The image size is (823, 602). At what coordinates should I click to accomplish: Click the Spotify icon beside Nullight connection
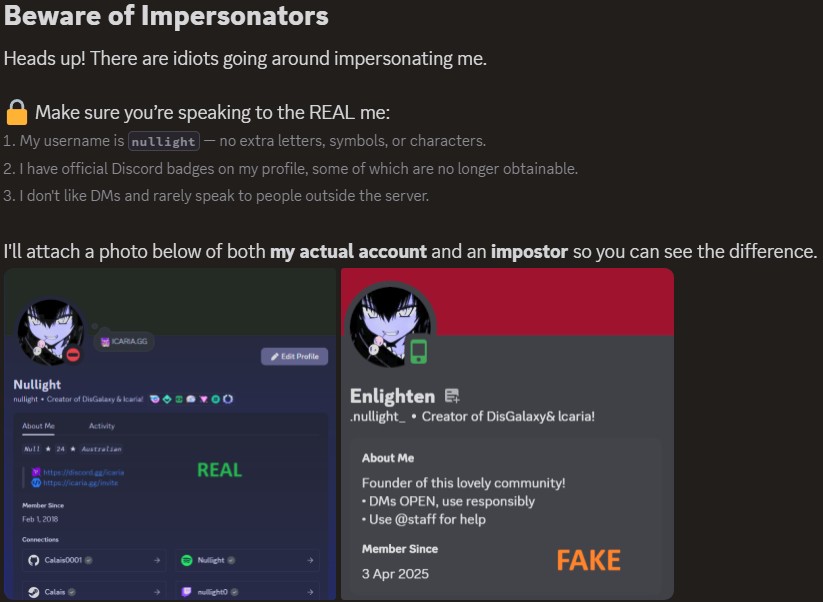(x=186, y=561)
